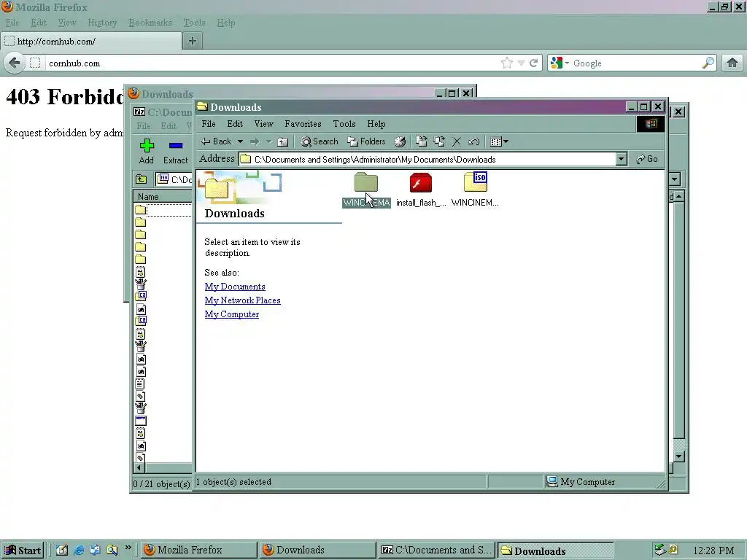
Task: Click the Copy To icon
Action: pyautogui.click(x=438, y=141)
